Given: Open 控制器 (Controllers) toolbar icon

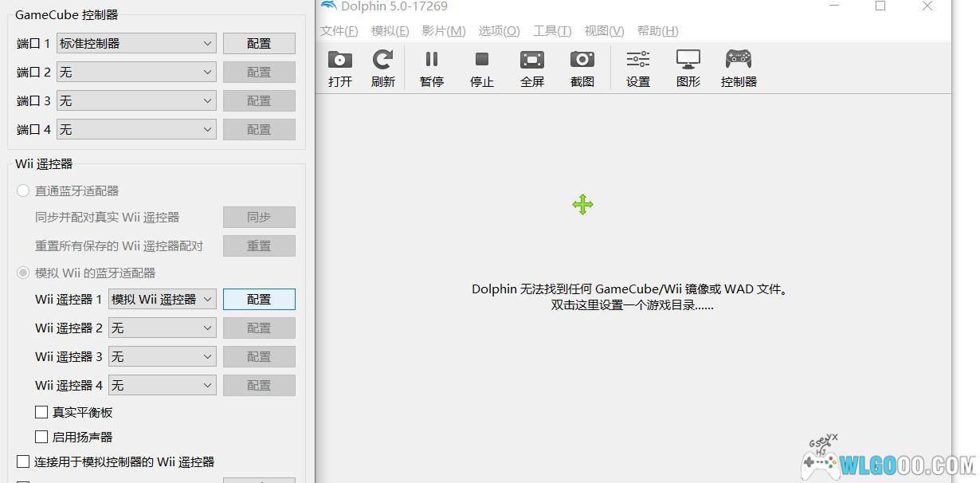Looking at the screenshot, I should 739,68.
